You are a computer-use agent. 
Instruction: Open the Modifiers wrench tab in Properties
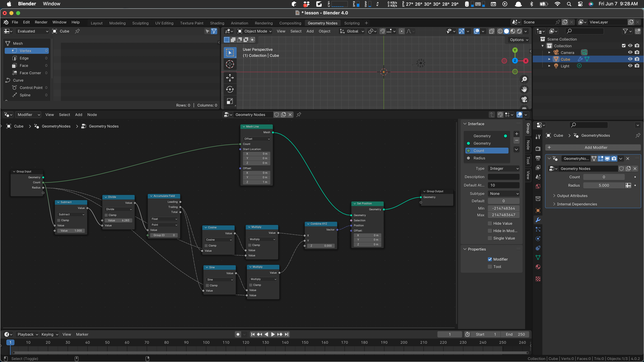pos(538,220)
